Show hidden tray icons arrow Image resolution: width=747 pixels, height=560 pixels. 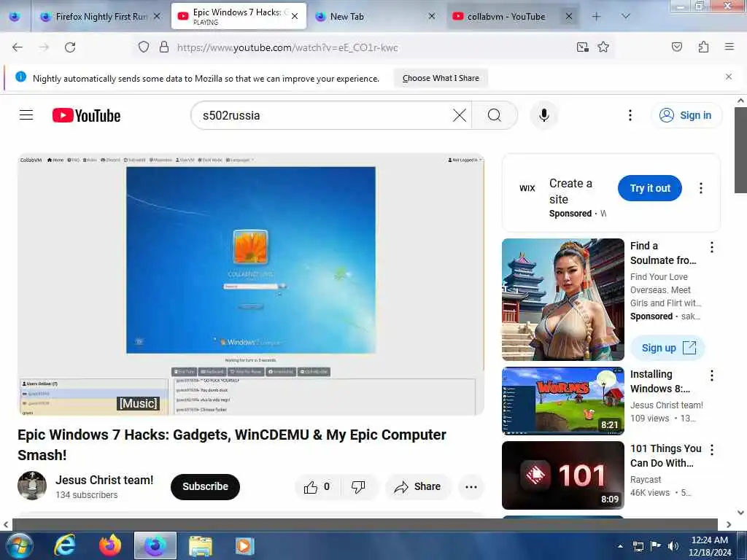[620, 546]
